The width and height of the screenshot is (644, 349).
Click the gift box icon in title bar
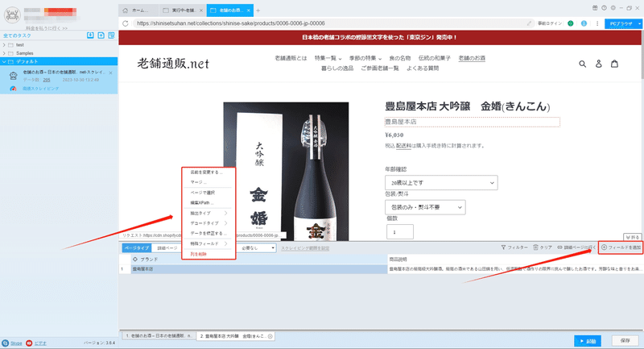click(x=595, y=8)
